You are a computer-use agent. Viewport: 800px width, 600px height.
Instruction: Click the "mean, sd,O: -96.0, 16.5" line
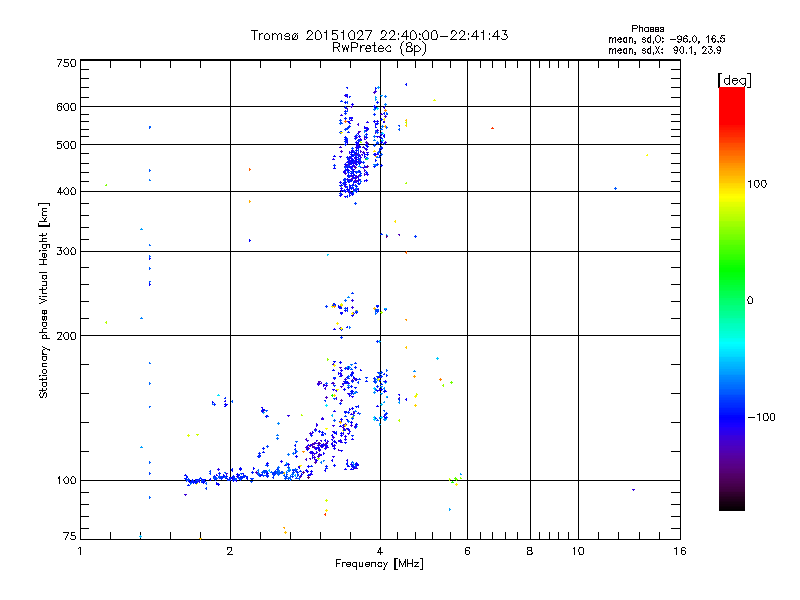pos(666,39)
